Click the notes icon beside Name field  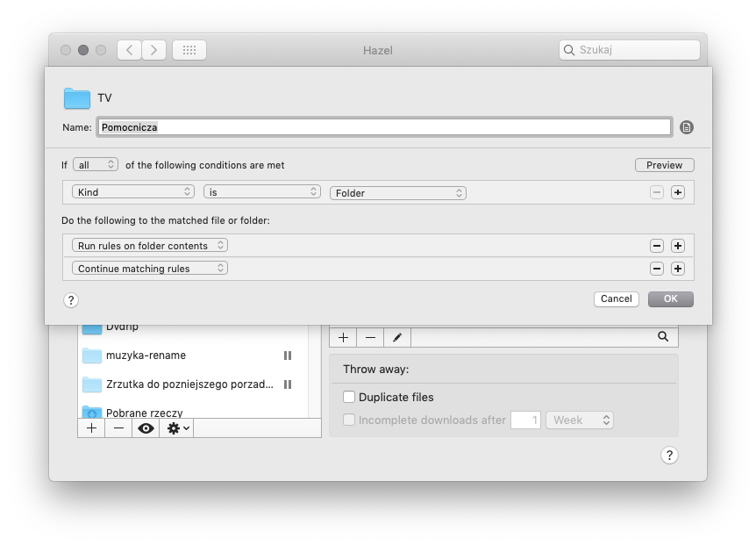pyautogui.click(x=687, y=127)
